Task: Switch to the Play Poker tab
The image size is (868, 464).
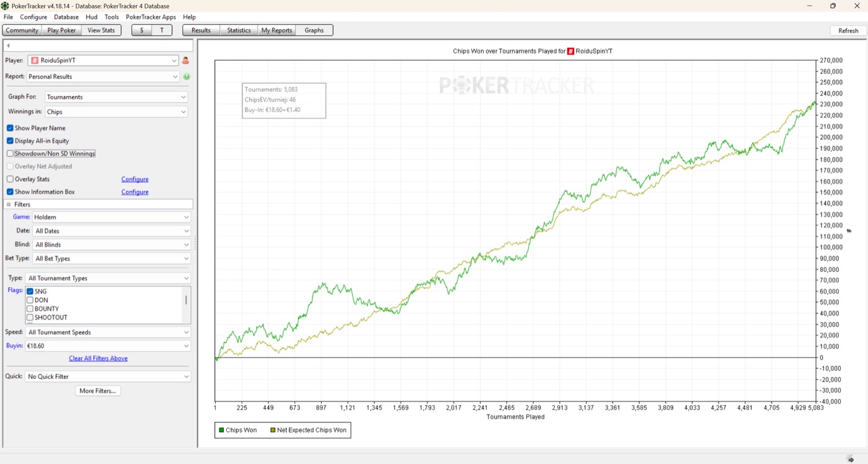Action: coord(62,30)
